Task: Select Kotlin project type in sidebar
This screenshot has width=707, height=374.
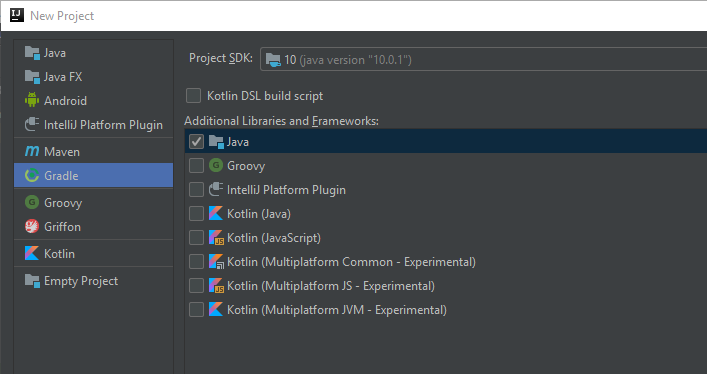Action: [93, 254]
